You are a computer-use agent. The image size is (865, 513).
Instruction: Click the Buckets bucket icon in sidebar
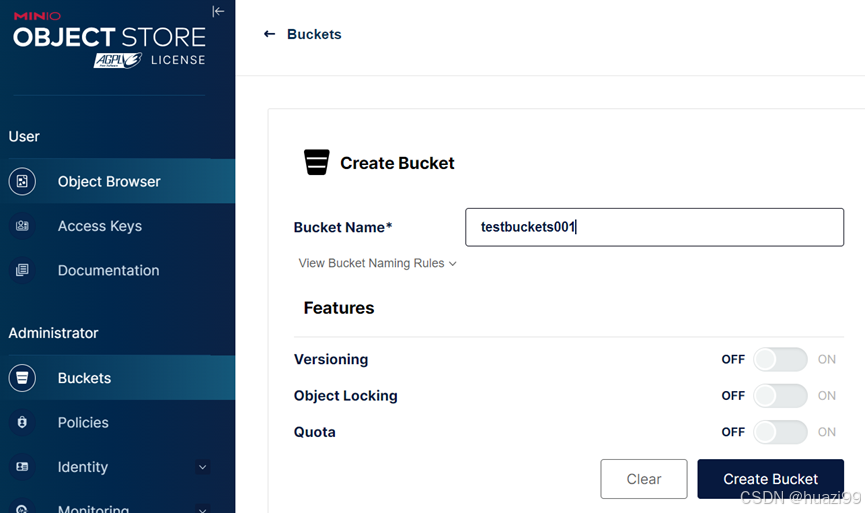pos(22,378)
